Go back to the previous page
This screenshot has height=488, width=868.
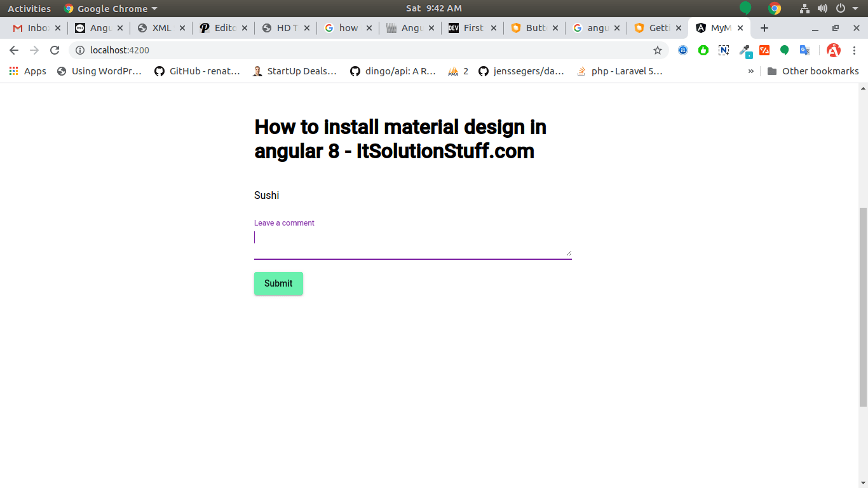14,50
